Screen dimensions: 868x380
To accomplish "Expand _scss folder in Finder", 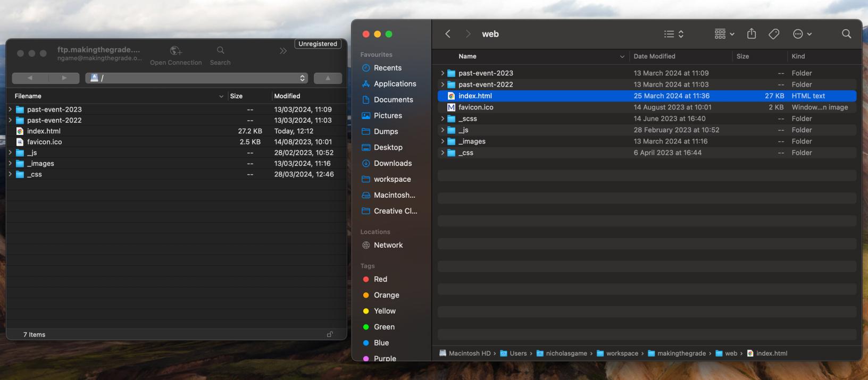I will pyautogui.click(x=442, y=119).
